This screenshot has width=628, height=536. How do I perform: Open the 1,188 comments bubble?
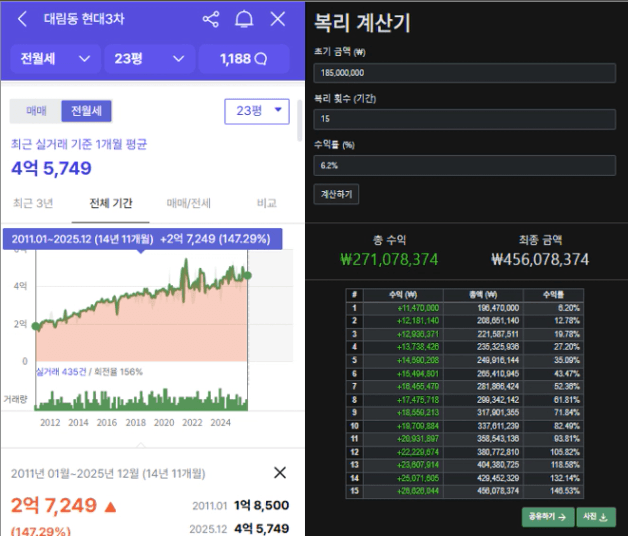245,59
